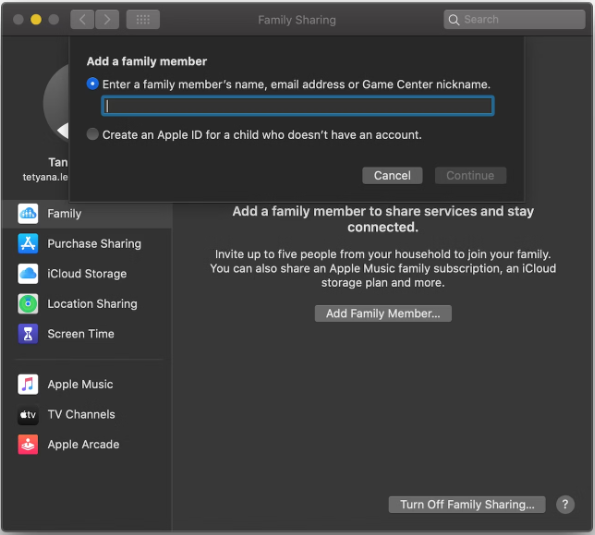Select the Screen Time hourglass icon

pos(28,334)
